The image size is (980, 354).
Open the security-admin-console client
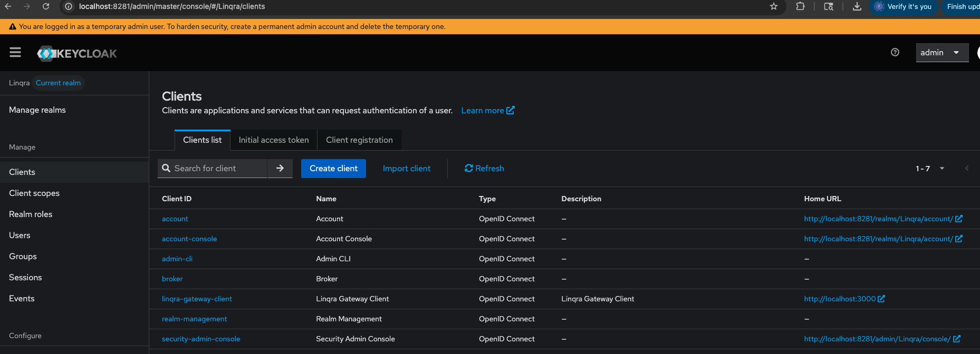point(201,339)
